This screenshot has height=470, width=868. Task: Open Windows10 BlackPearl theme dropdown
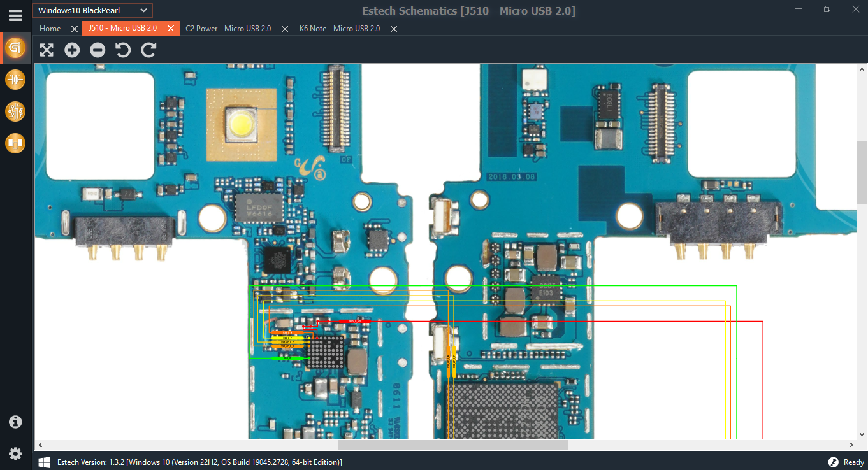point(92,10)
